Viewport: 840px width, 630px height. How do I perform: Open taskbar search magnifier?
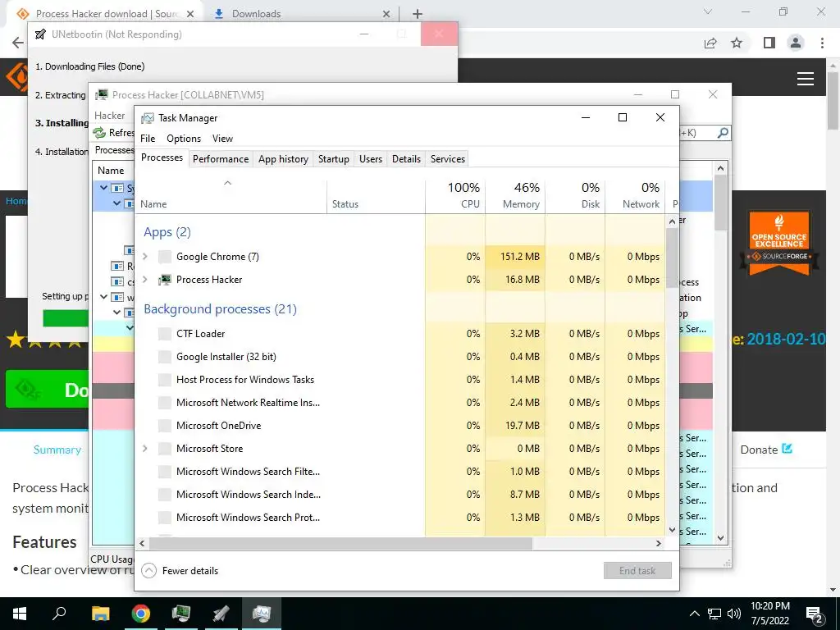[59, 613]
